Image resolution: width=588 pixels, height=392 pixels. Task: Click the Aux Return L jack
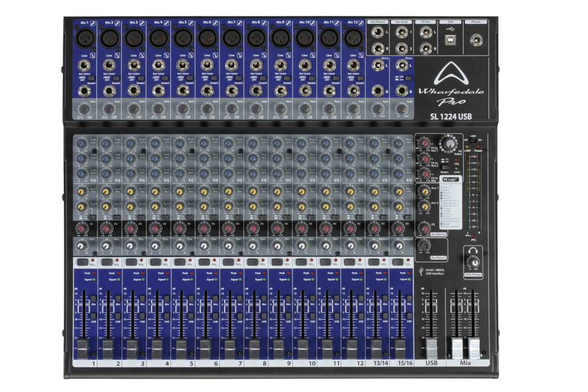[377, 33]
